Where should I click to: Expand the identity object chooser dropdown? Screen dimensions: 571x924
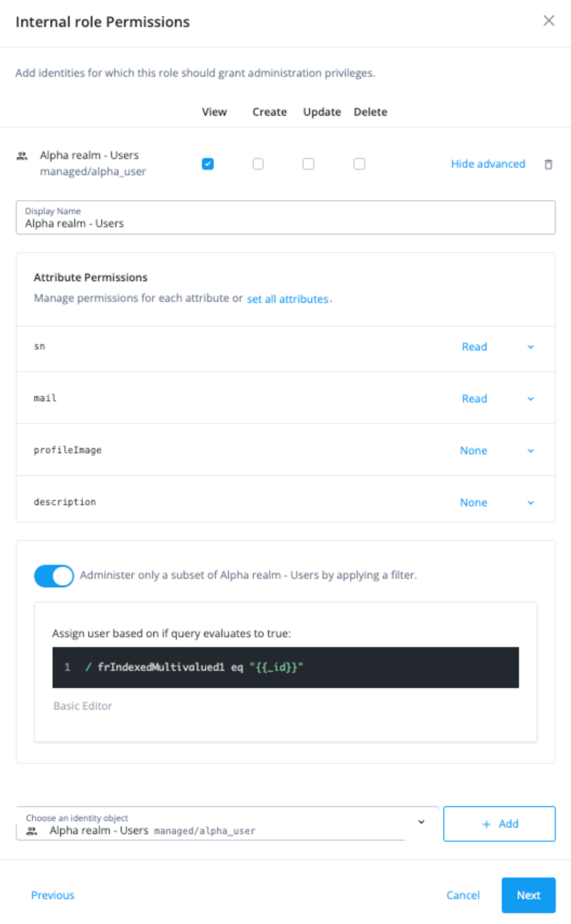422,822
